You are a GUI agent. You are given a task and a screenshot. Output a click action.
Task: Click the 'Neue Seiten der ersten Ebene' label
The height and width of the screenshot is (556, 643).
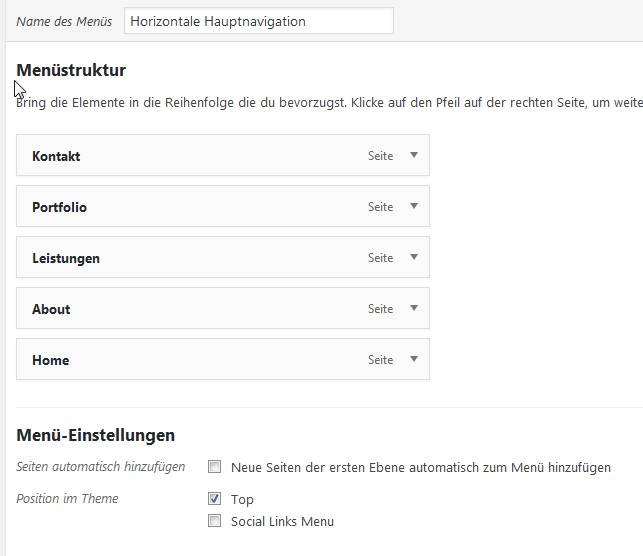420,468
